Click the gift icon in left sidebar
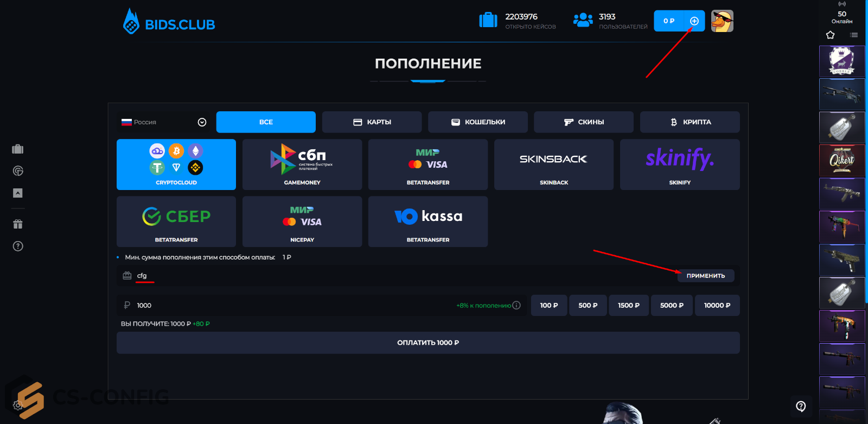Viewport: 868px width, 424px height. pos(18,224)
